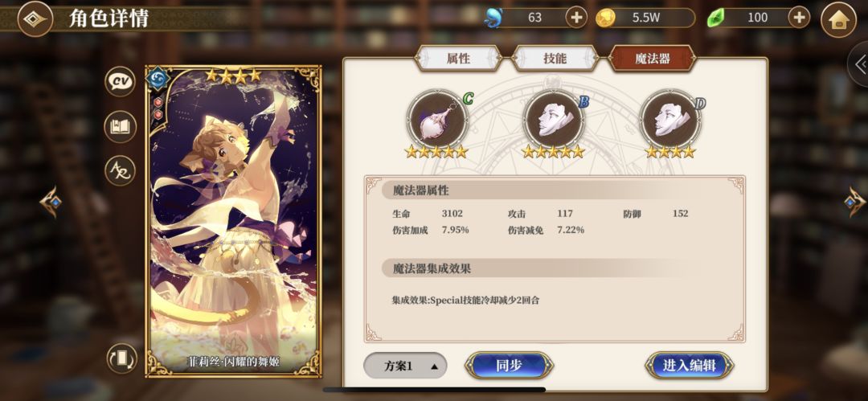Add green crystal currency with plus button
868x401 pixels.
[799, 18]
